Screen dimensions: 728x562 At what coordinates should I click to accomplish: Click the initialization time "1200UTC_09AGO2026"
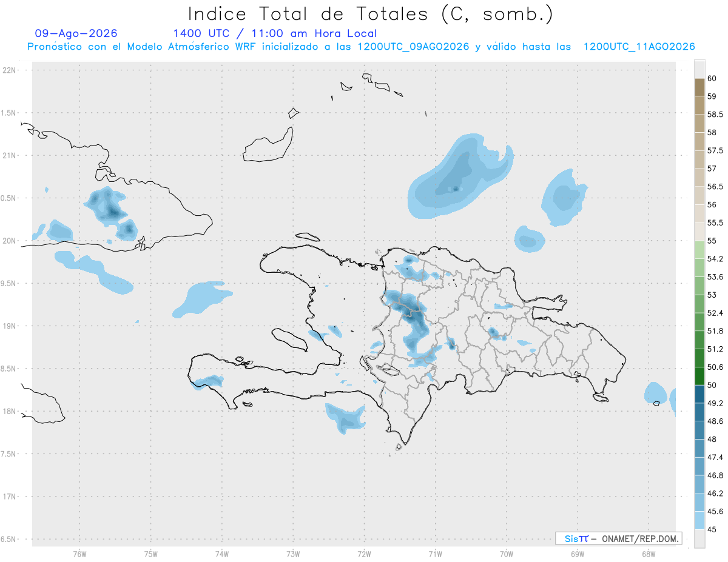click(x=413, y=47)
